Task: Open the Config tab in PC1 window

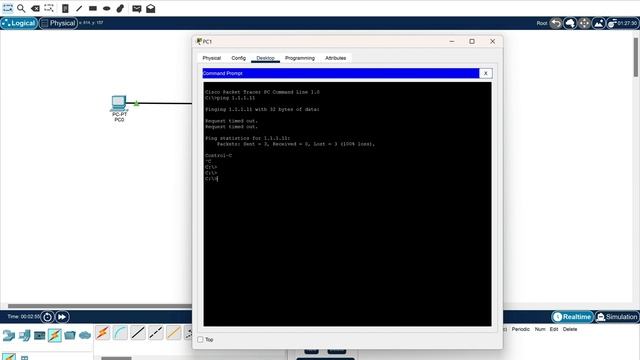Action: (x=238, y=58)
